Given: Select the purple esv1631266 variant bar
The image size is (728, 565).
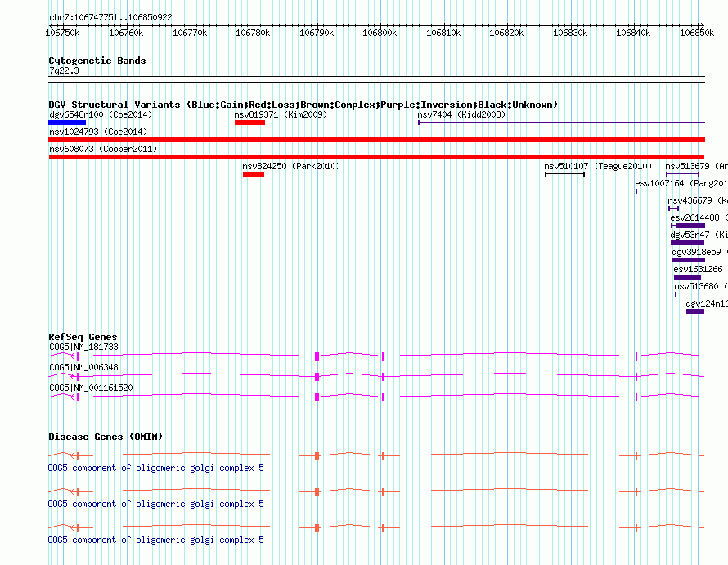Looking at the screenshot, I should [688, 277].
